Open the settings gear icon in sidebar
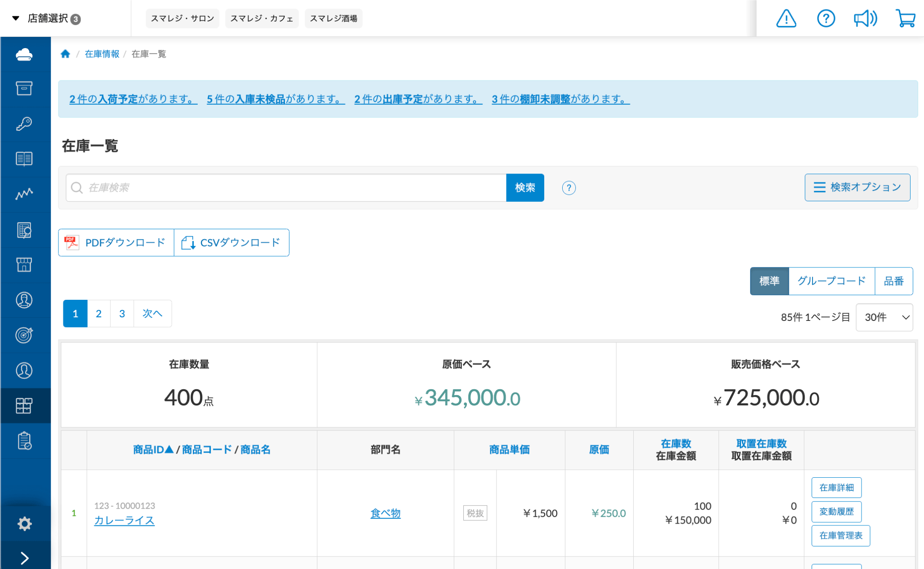 [x=24, y=524]
